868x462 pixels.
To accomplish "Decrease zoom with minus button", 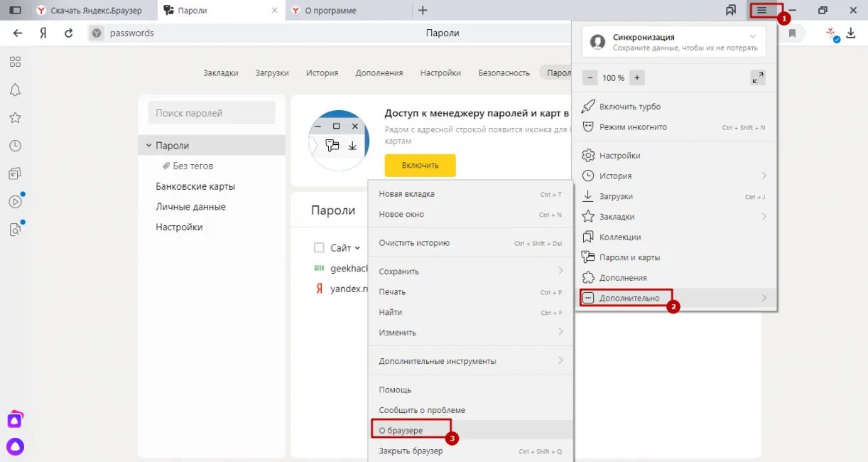I will (x=590, y=77).
